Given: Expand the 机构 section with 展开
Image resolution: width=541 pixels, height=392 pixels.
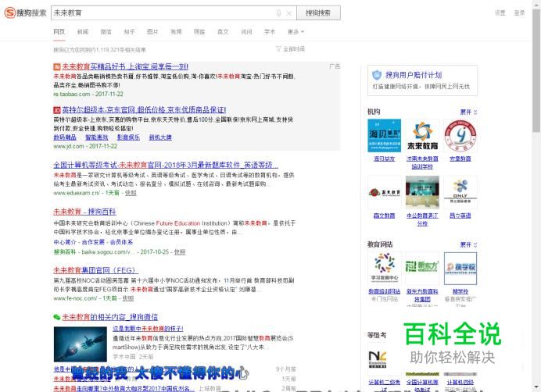Looking at the screenshot, I should point(468,112).
